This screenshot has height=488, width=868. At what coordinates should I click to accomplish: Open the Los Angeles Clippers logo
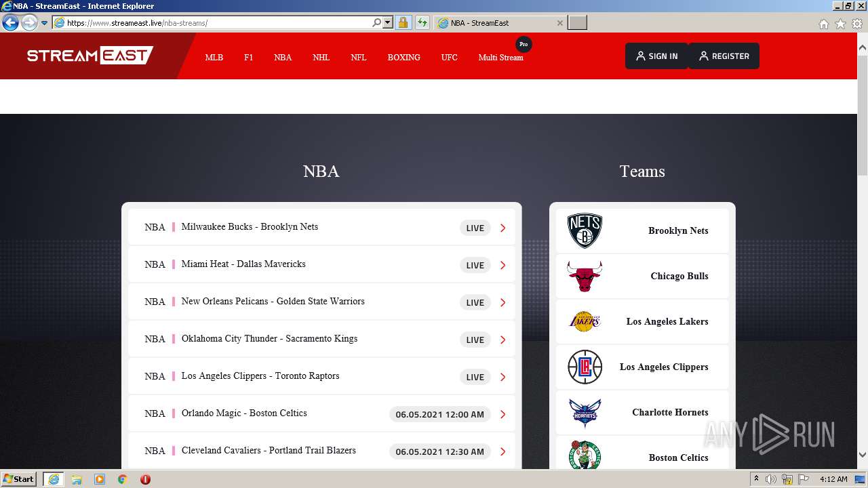(x=585, y=367)
